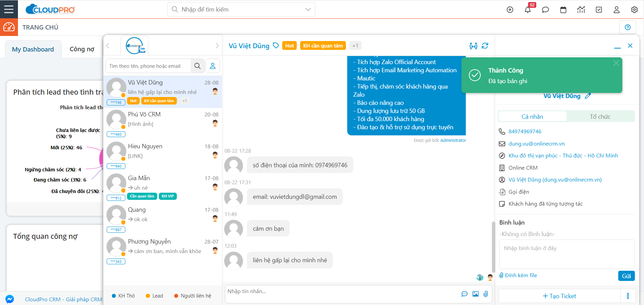This screenshot has height=305, width=644.
Task: Click the Online CRM company field
Action: (523, 168)
